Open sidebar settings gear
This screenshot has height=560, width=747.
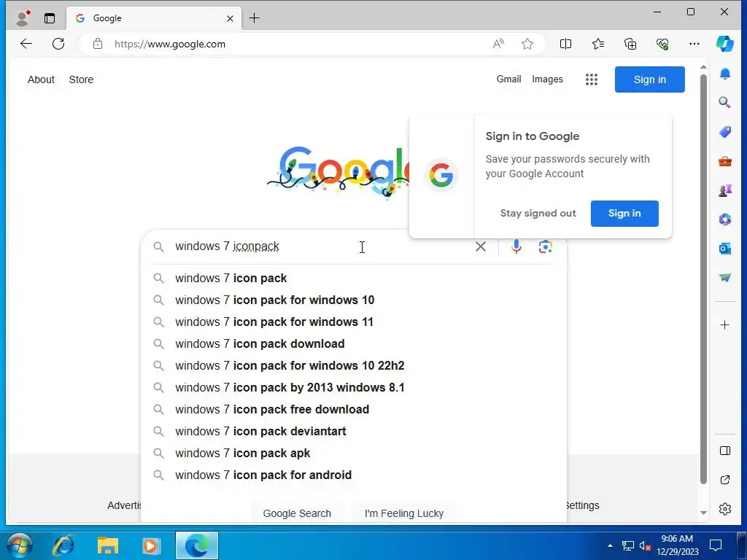click(724, 509)
